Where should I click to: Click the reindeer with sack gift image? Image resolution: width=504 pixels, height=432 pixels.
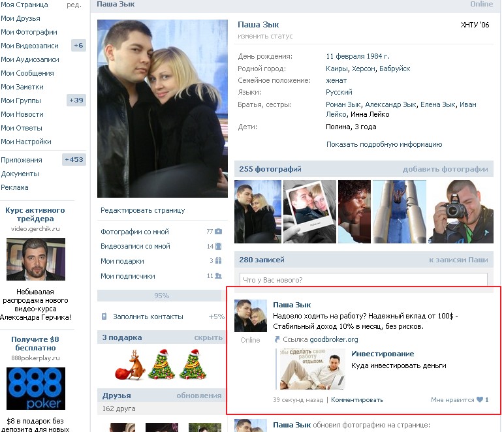coord(130,365)
